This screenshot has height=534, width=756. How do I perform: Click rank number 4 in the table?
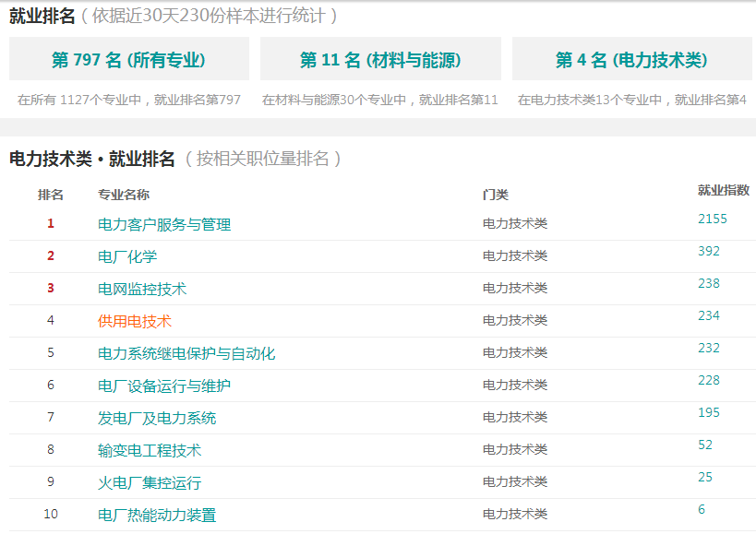pos(51,320)
